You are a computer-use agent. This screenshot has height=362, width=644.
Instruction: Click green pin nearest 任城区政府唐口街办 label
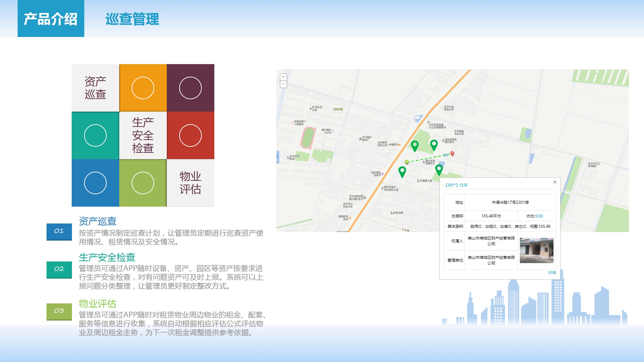pyautogui.click(x=434, y=145)
